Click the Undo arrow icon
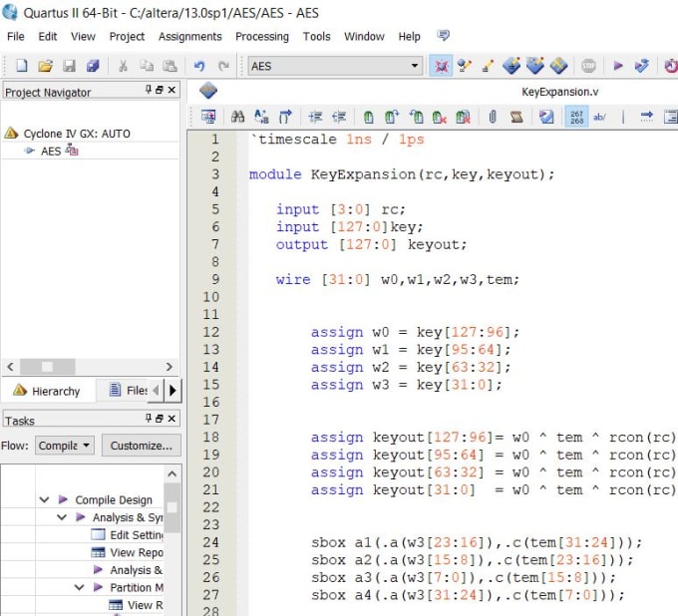 point(199,66)
